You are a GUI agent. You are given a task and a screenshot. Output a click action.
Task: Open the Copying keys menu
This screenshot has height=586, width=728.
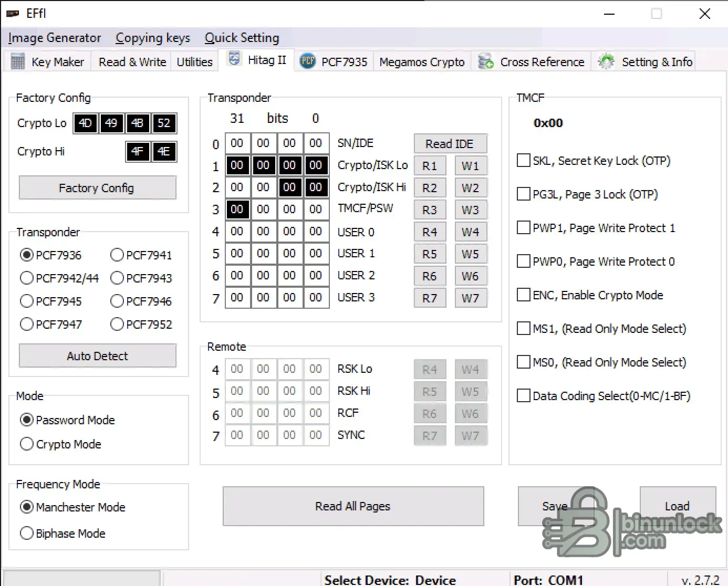coord(153,38)
